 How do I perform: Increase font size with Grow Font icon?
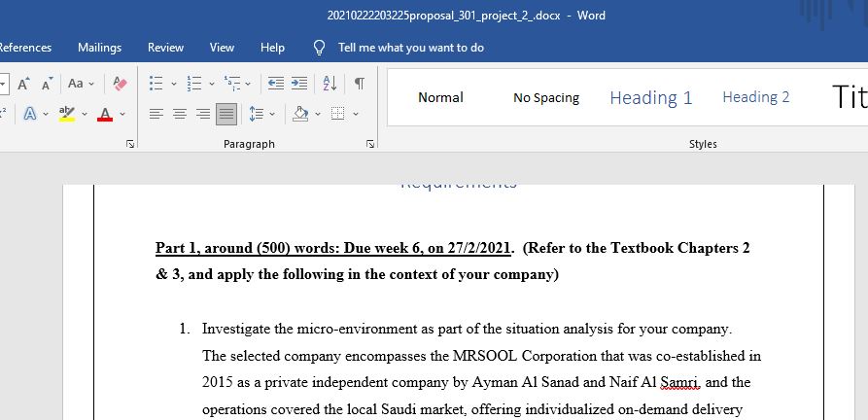tap(22, 84)
